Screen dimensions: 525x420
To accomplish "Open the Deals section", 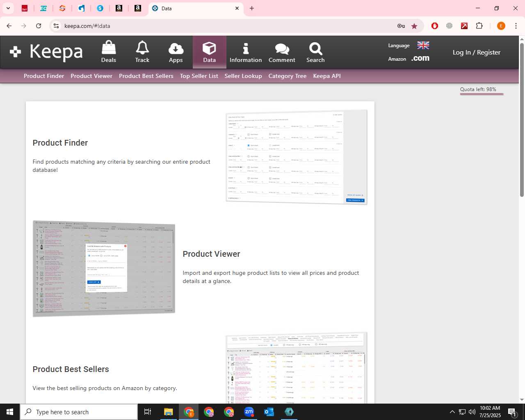I will 109,52.
